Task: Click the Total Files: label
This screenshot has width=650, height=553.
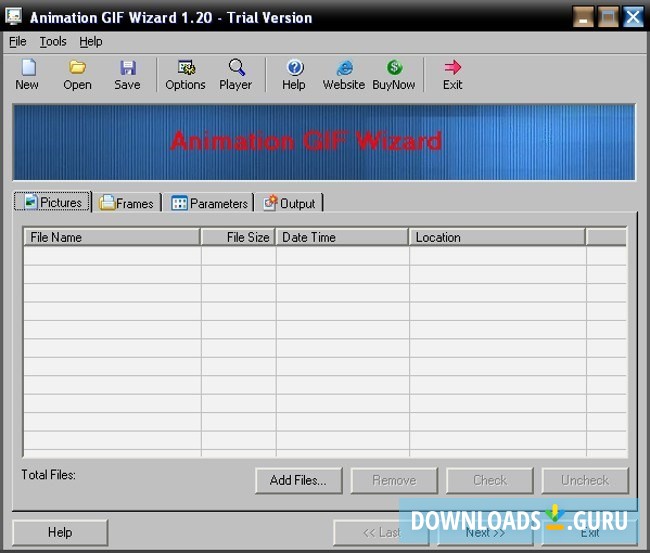Action: point(49,475)
